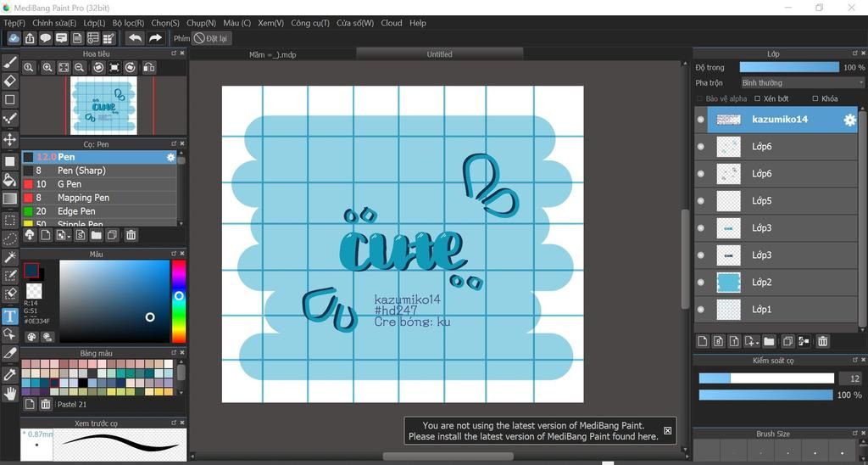Close the Hoa tiêu navigator panel
This screenshot has width=868, height=465.
click(x=182, y=53)
